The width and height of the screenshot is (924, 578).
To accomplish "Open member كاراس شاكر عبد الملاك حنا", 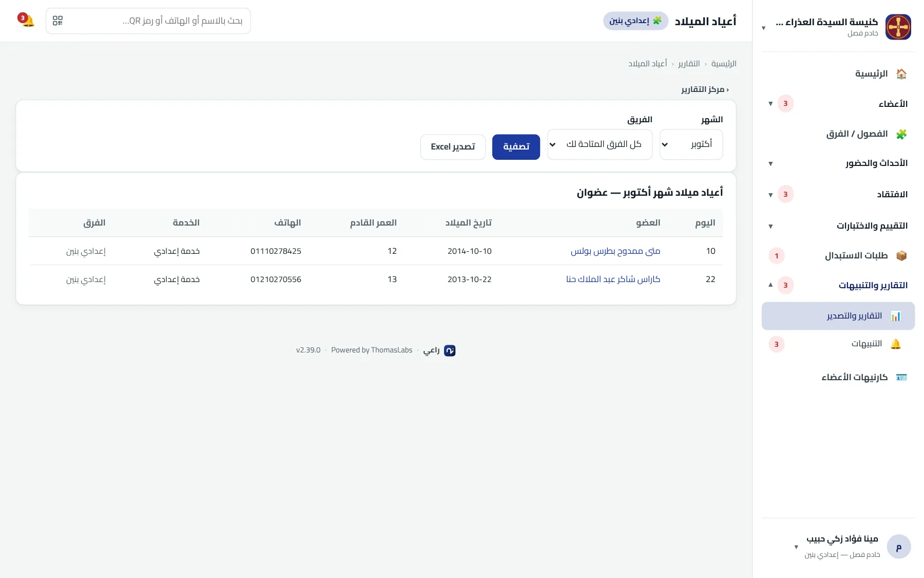I will click(x=613, y=279).
